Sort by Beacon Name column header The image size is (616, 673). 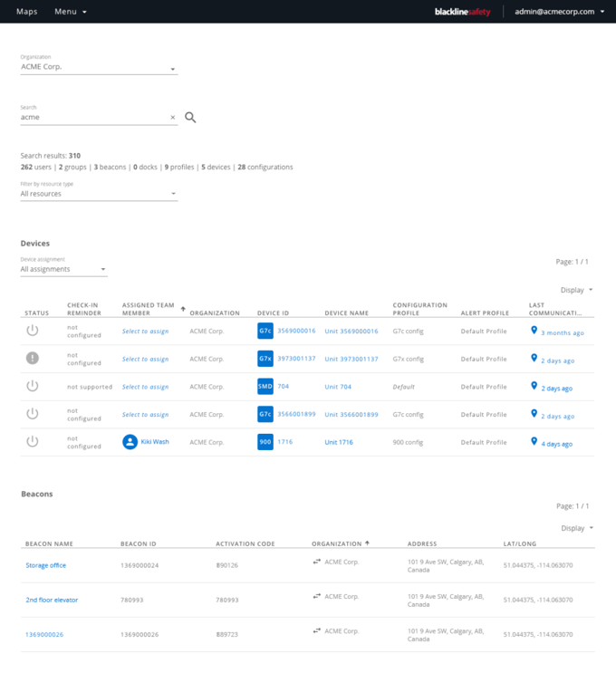tap(49, 543)
